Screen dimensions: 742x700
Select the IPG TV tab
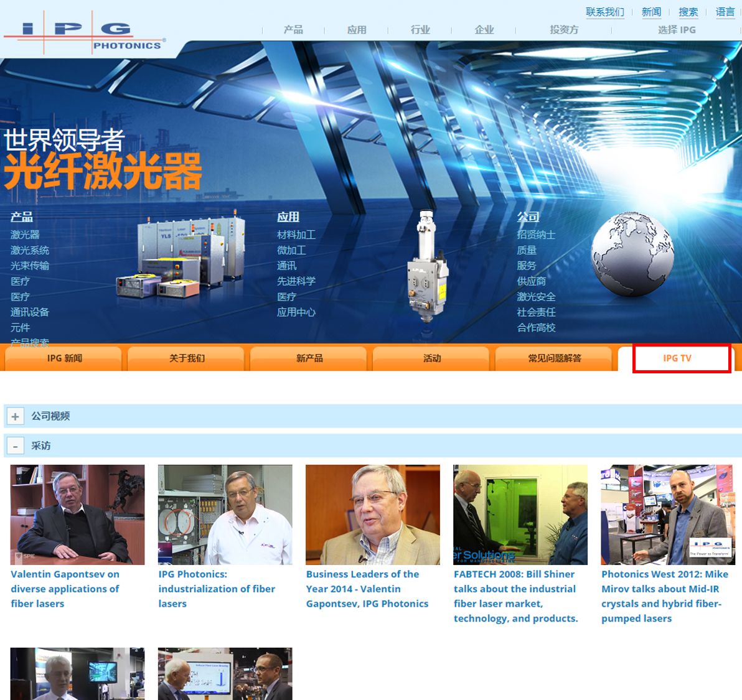coord(677,358)
